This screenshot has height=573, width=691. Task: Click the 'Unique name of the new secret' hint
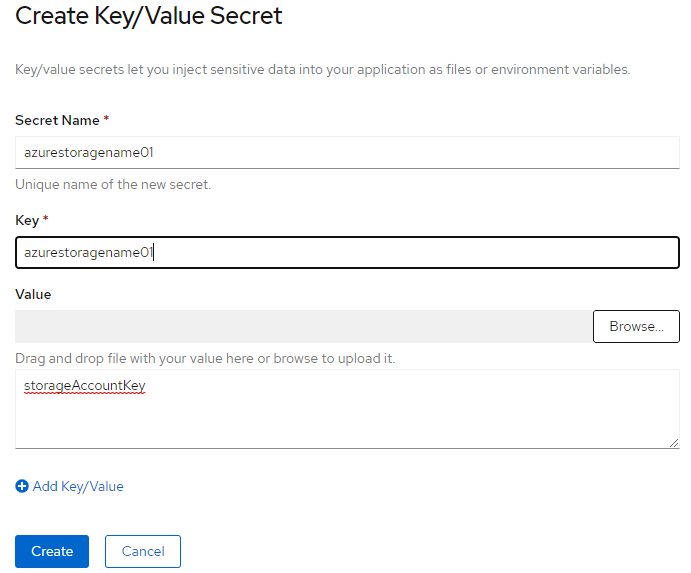(113, 184)
